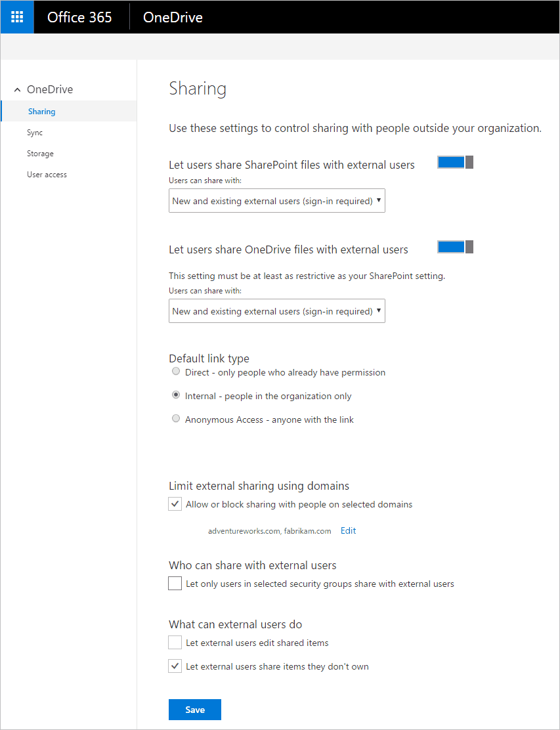Click the Office 365 home link
This screenshot has height=730, width=560.
click(80, 16)
